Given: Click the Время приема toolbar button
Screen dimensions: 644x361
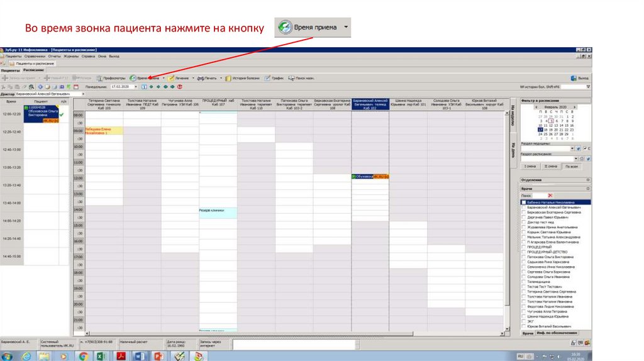Looking at the screenshot, I should (x=145, y=78).
